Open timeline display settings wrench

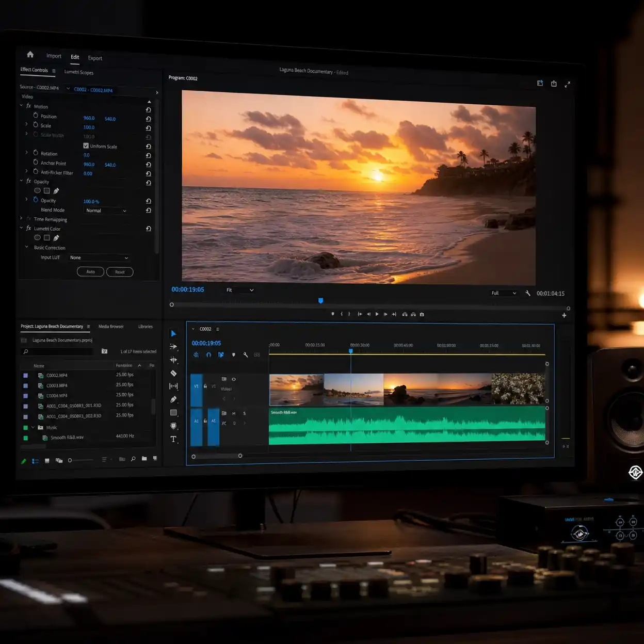[x=246, y=355]
